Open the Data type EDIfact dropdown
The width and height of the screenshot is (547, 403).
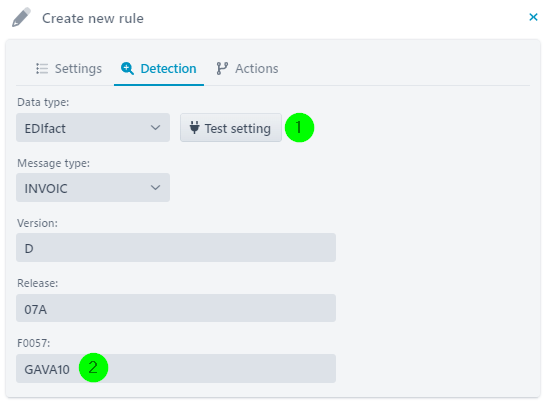(x=93, y=127)
